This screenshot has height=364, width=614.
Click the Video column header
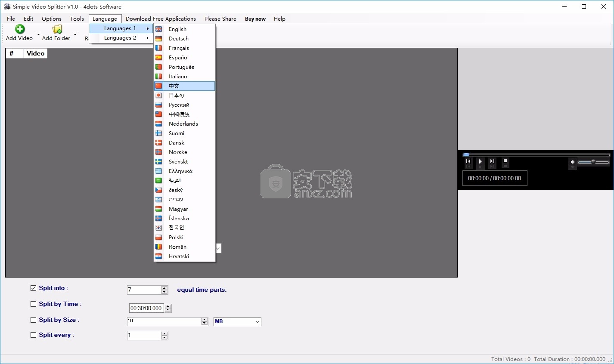(35, 53)
